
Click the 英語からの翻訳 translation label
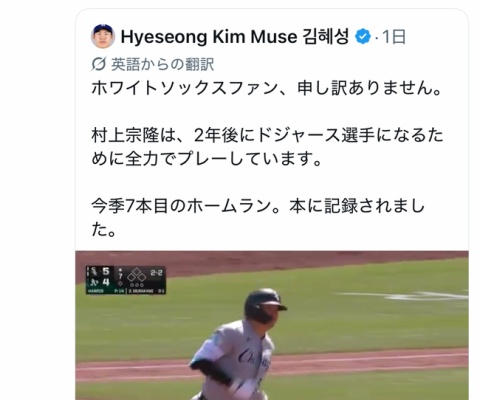(162, 64)
